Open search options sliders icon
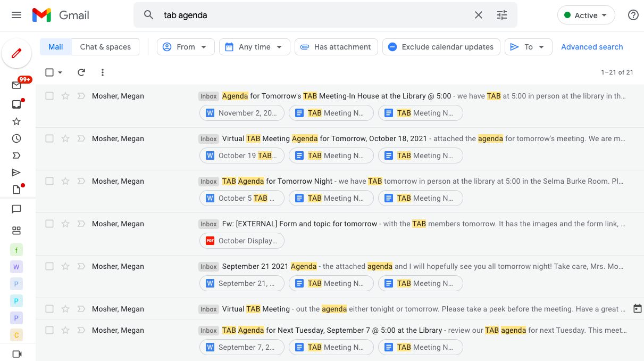This screenshot has height=361, width=644. click(x=502, y=15)
